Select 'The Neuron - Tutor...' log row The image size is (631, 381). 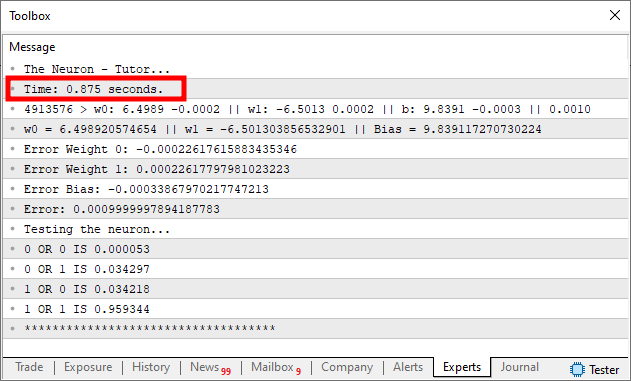click(316, 69)
